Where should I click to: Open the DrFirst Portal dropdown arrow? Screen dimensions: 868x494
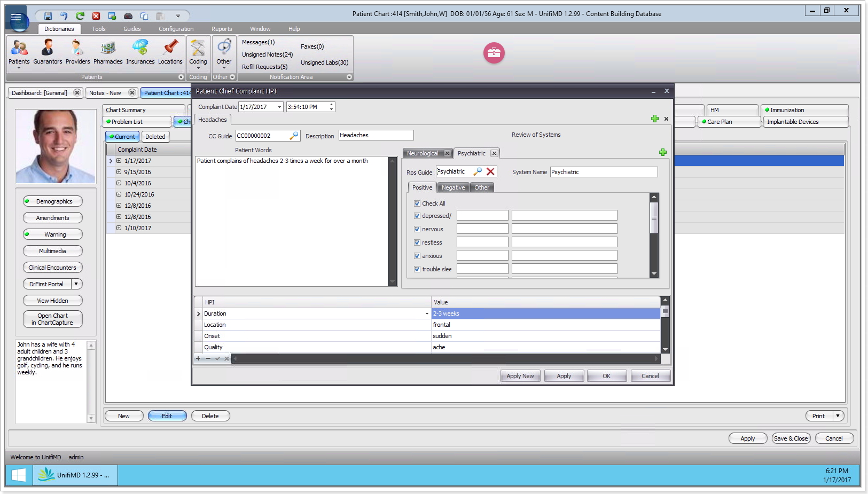coord(76,284)
